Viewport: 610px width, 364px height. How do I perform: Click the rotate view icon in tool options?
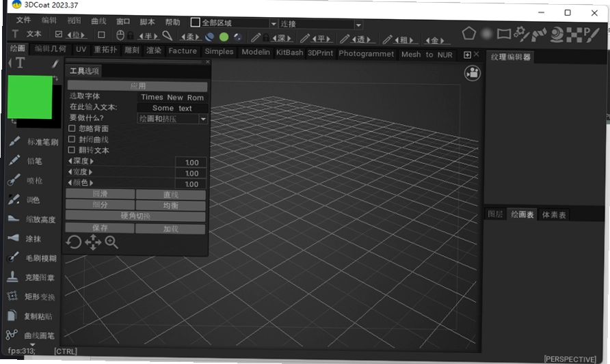[74, 242]
